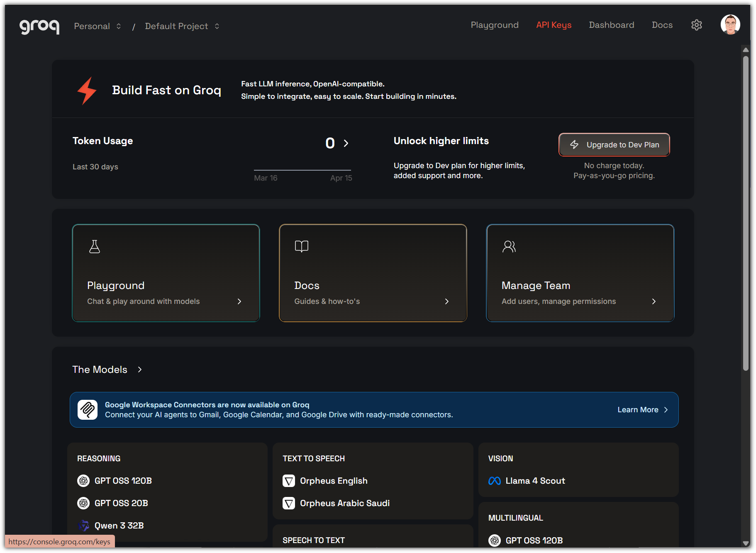Click the Google Workspace Connectors banner icon
756x553 pixels.
pos(88,410)
